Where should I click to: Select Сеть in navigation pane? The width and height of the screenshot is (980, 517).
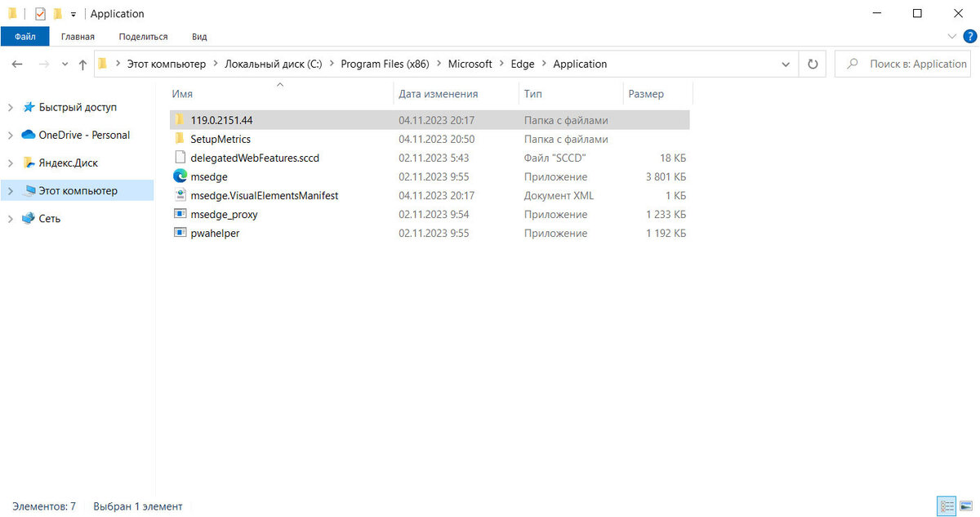click(49, 218)
